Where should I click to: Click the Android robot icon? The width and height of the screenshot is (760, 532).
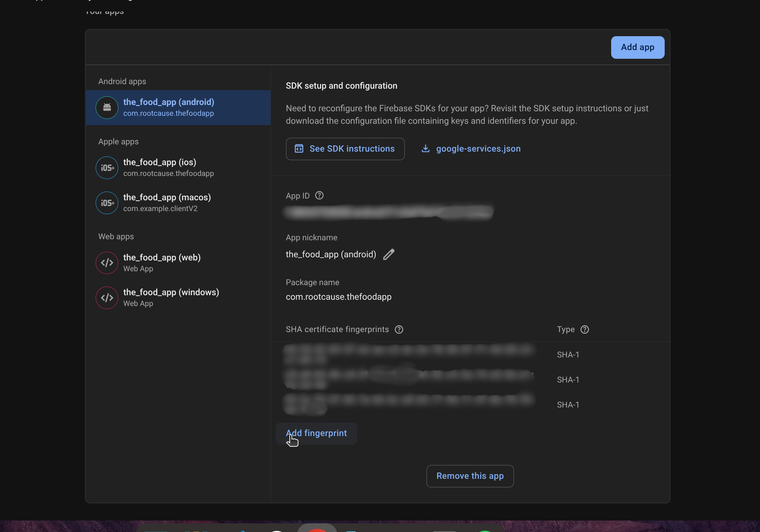[107, 107]
